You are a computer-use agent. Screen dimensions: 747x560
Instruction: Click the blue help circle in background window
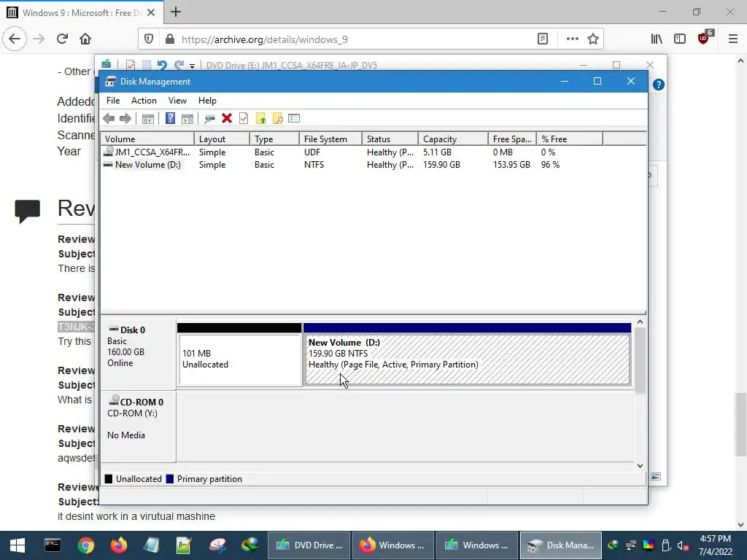[659, 85]
